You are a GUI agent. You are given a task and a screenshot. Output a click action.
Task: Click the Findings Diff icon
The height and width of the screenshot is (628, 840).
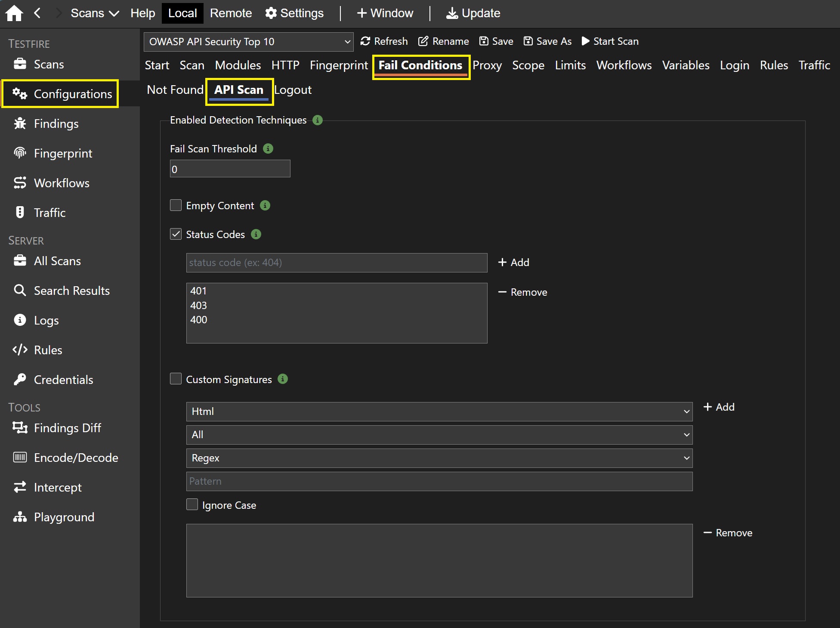(20, 428)
